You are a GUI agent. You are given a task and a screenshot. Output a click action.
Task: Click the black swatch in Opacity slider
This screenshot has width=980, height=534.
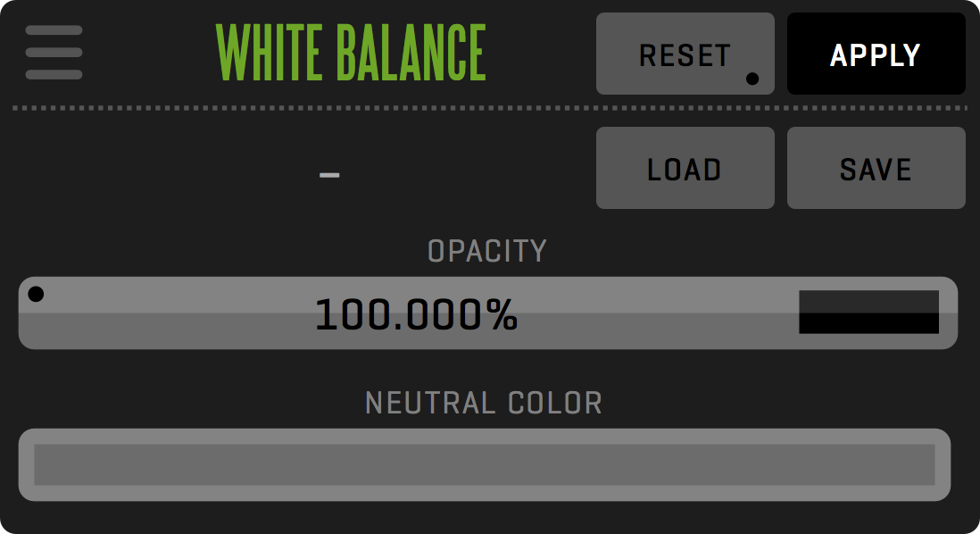click(868, 323)
